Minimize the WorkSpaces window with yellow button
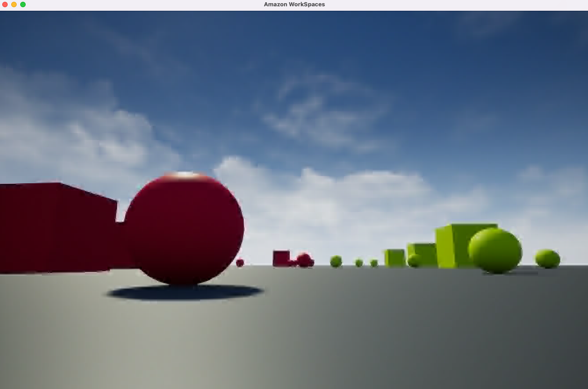The image size is (588, 389). 14,4
